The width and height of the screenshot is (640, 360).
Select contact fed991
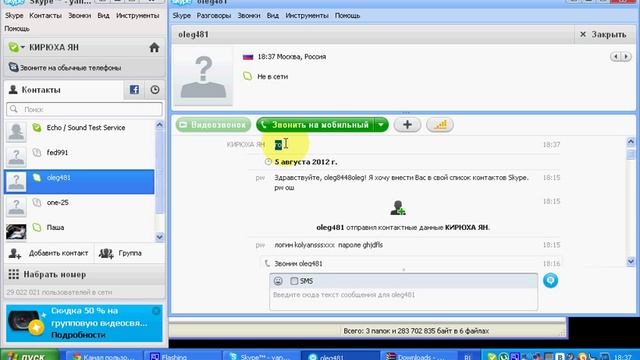(x=80, y=156)
